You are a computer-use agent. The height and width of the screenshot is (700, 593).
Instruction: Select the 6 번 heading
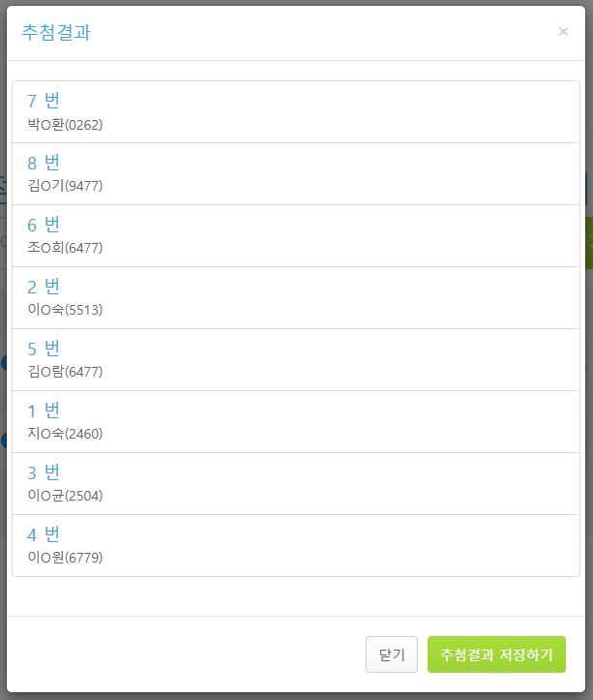44,225
